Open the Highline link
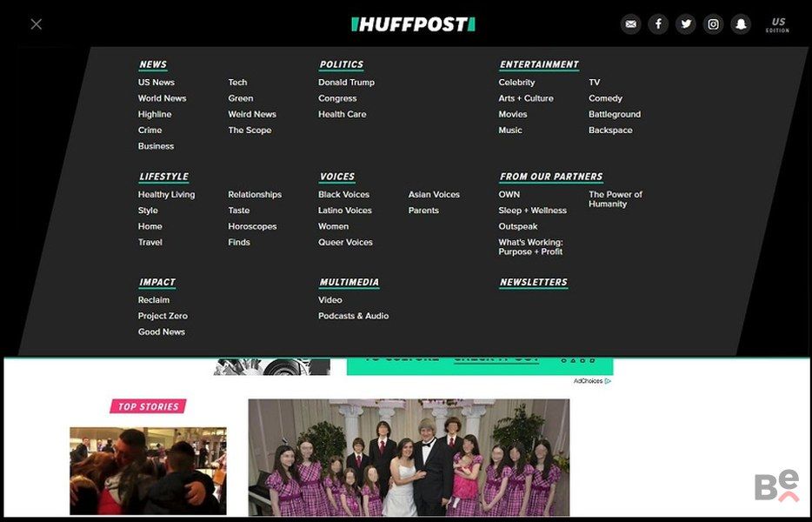The width and height of the screenshot is (812, 522). click(155, 115)
